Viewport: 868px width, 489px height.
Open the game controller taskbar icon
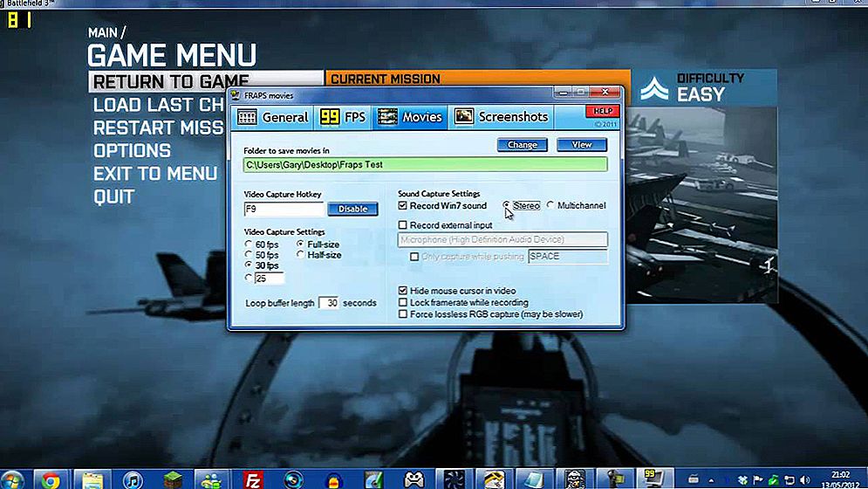coord(414,480)
